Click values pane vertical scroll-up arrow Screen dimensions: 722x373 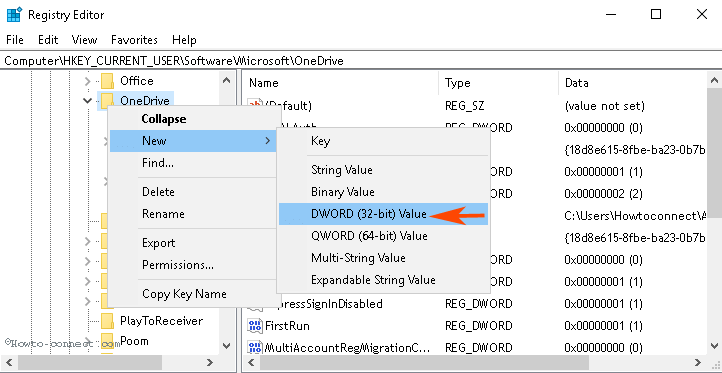point(714,81)
